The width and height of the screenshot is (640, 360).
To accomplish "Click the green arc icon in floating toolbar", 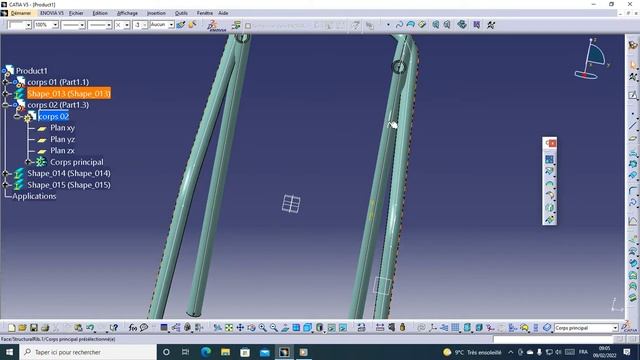I will tap(549, 184).
